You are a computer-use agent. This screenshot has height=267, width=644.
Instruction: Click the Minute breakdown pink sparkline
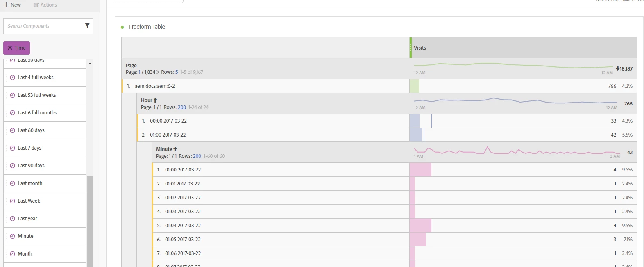pyautogui.click(x=517, y=151)
